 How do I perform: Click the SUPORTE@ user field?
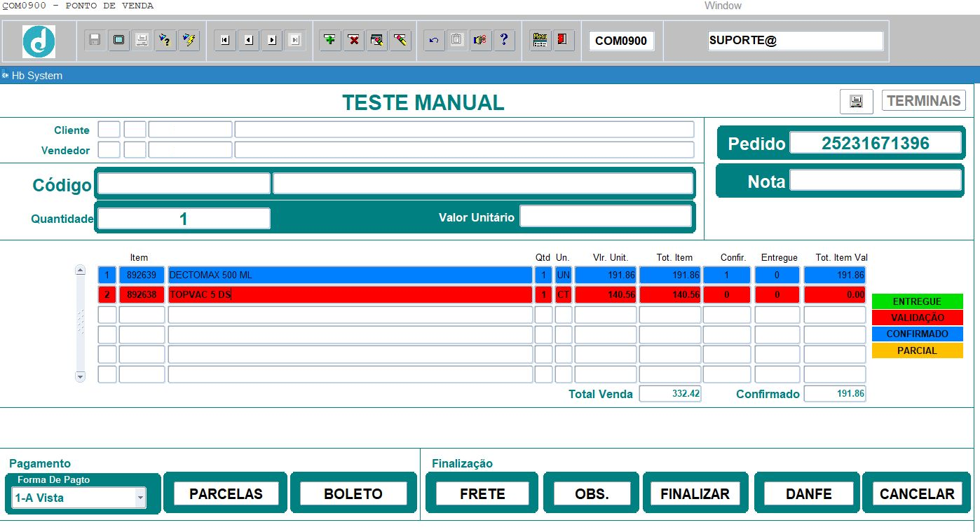tap(796, 41)
